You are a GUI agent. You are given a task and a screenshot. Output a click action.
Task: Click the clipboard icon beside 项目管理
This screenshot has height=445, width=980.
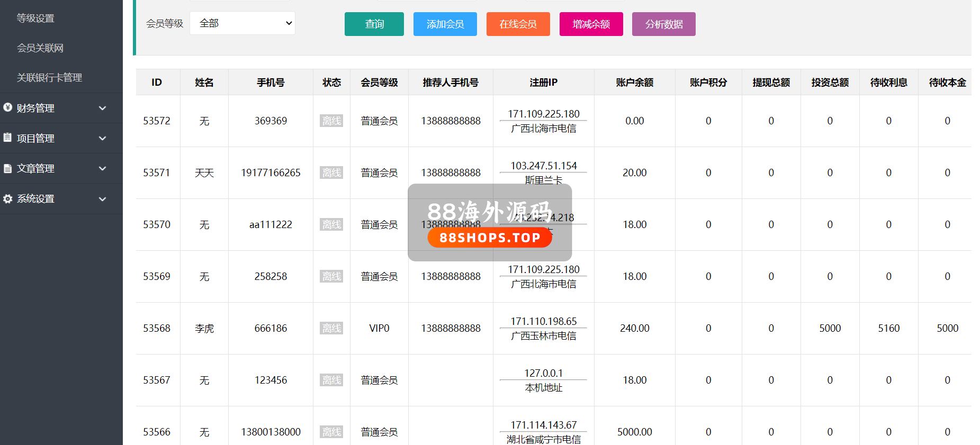[7, 138]
